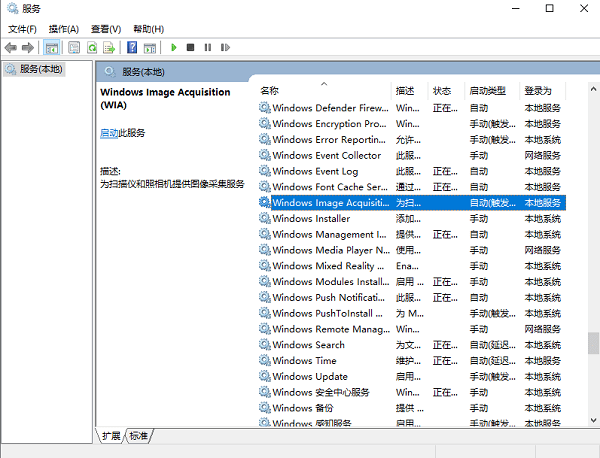Click the gear icon of Windows Defender Firewall

(264, 108)
